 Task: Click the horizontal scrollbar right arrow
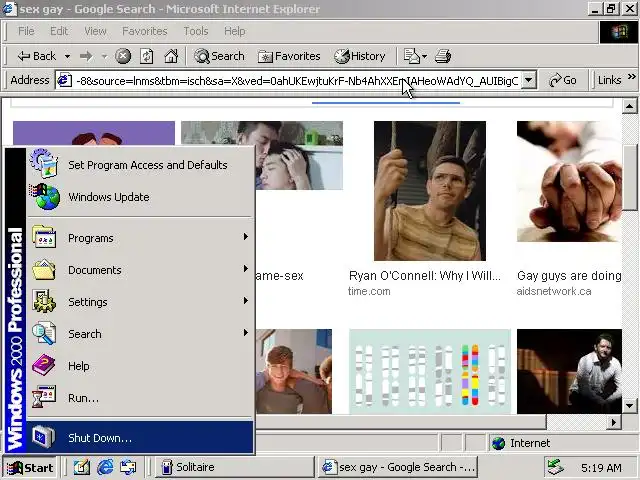pyautogui.click(x=614, y=422)
